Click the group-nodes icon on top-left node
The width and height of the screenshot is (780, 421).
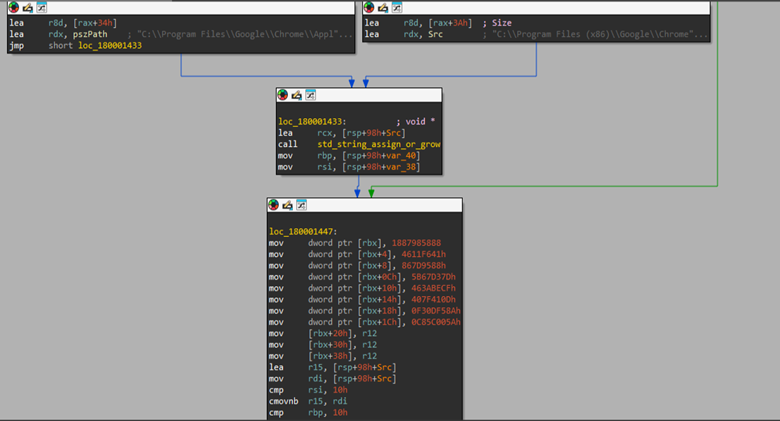[x=41, y=8]
